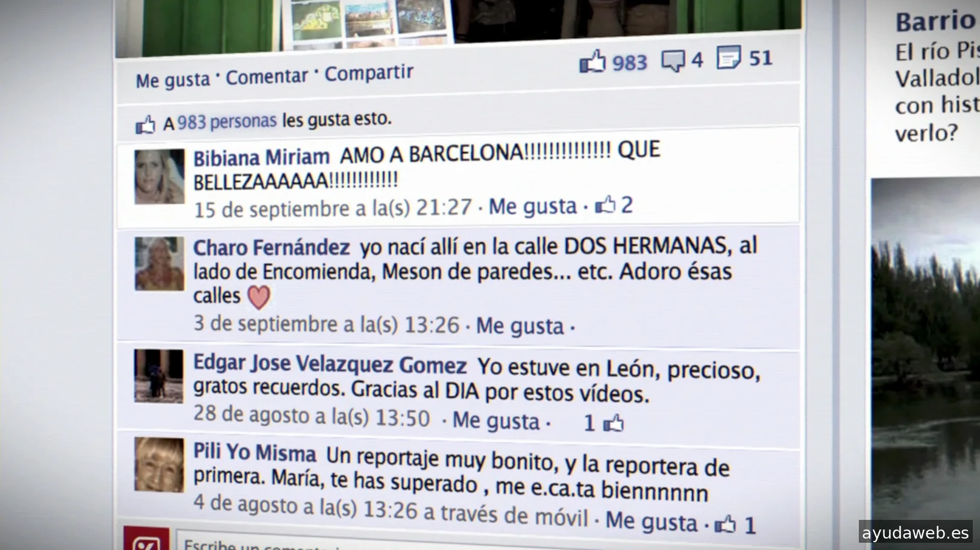The image size is (980, 550).
Task: Click like-count thumb on Edgar Jose's comment
Action: [614, 423]
